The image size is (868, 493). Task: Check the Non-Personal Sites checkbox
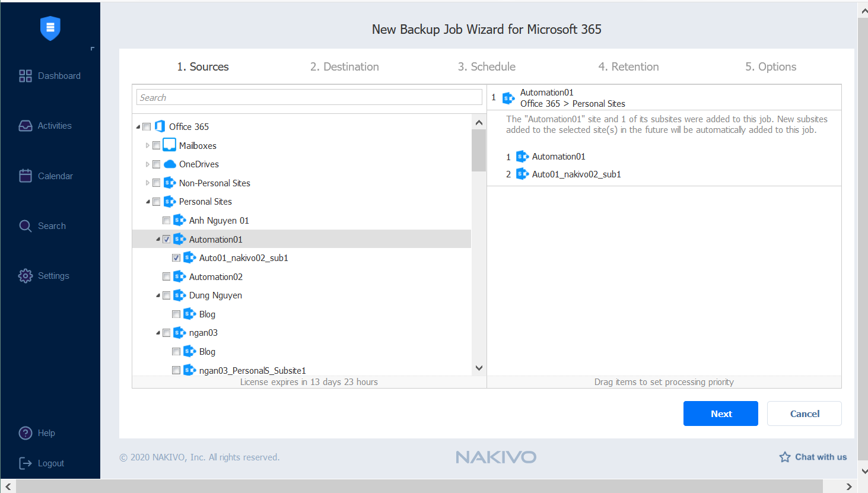click(157, 183)
